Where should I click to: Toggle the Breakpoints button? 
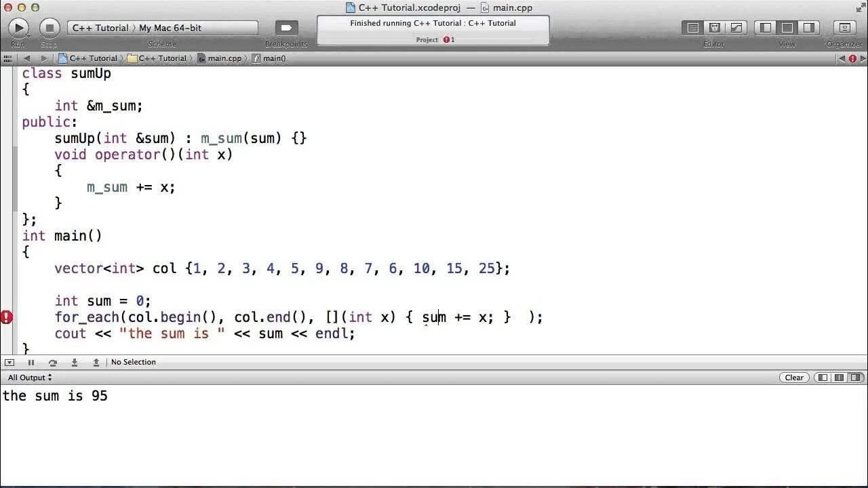point(286,28)
